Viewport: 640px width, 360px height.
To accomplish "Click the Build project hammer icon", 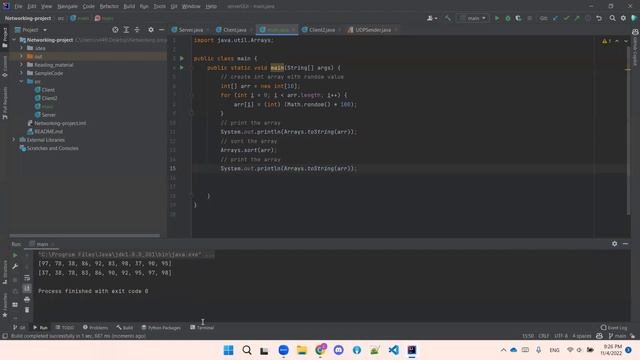I will (448, 18).
